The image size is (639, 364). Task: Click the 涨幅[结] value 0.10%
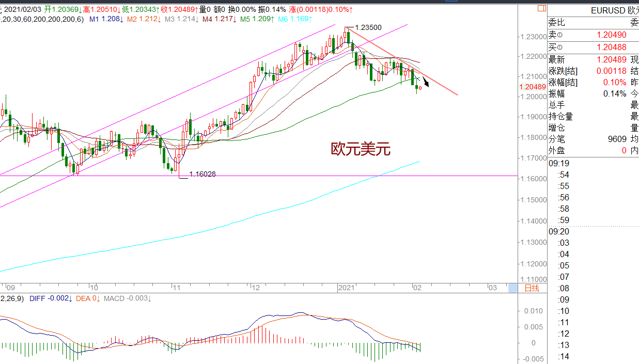pyautogui.click(x=615, y=83)
